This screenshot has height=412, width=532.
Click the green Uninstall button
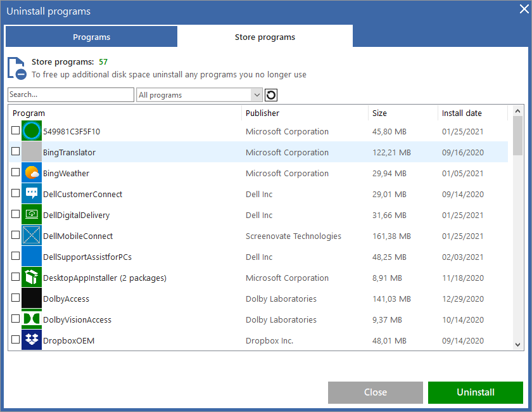(x=476, y=392)
